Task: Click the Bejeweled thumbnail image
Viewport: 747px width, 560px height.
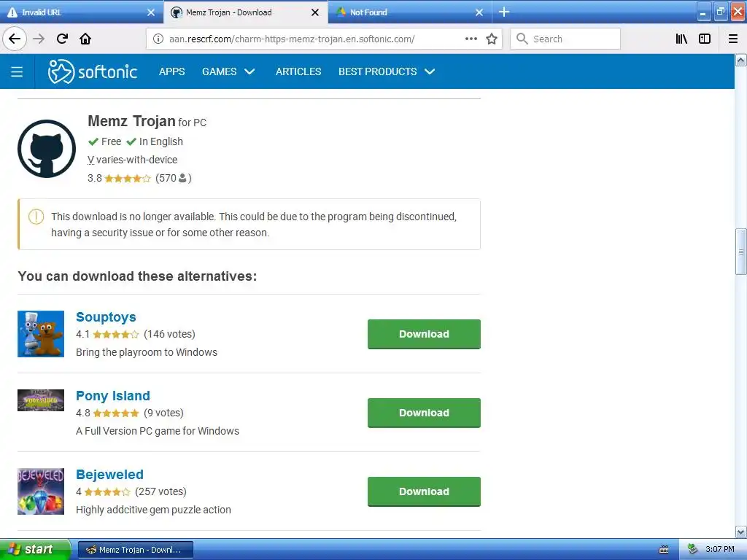Action: tap(41, 491)
